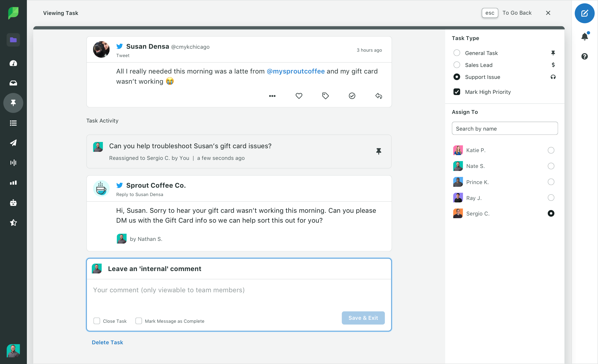Open the notifications bell icon

pyautogui.click(x=585, y=36)
